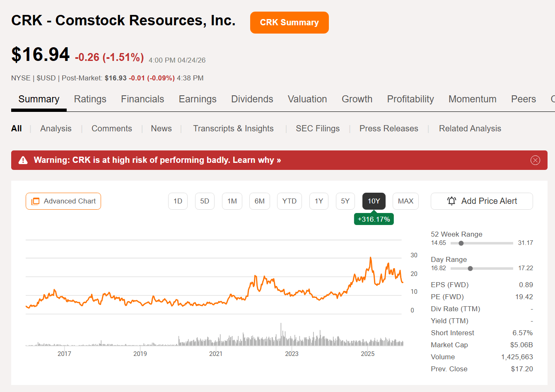
Task: Switch chart to the 6M range
Action: 260,201
